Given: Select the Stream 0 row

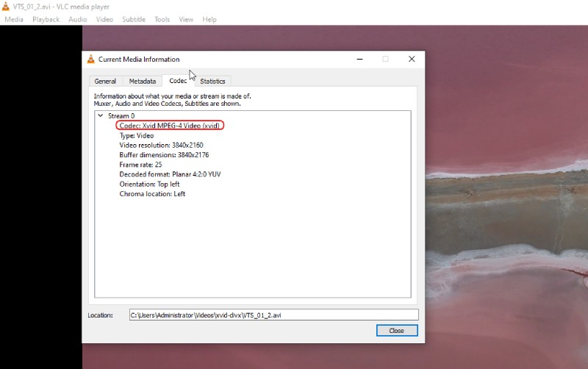Looking at the screenshot, I should click(121, 116).
